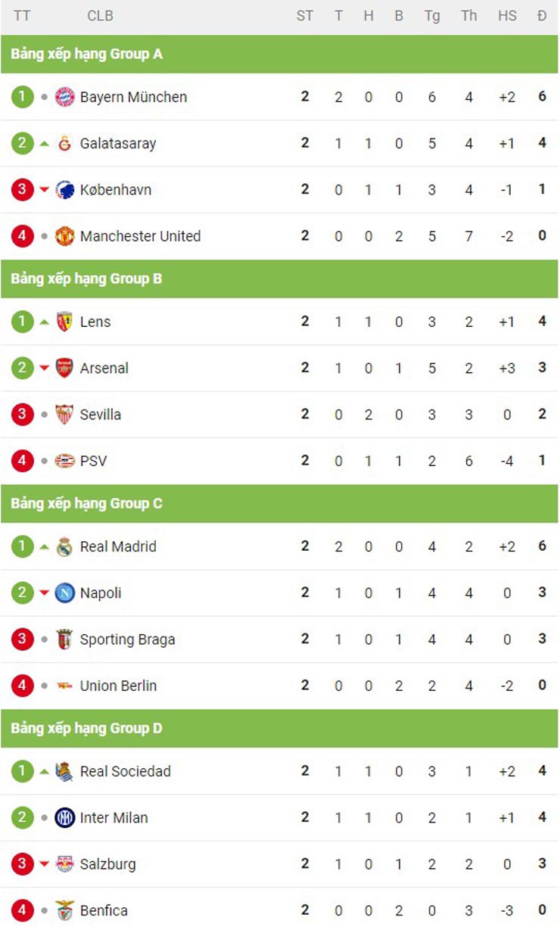Click the Manchester United crest icon
Screen dimensions: 560x927
(65, 237)
